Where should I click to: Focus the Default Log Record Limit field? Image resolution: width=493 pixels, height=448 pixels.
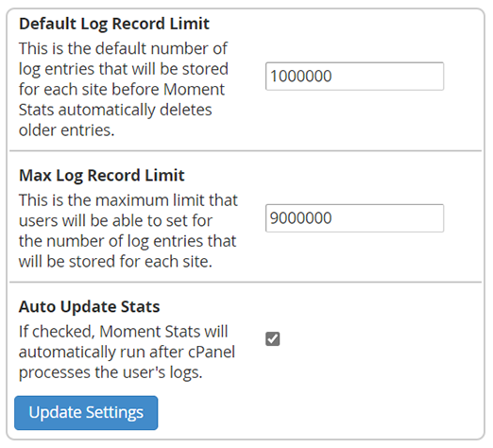pyautogui.click(x=354, y=77)
